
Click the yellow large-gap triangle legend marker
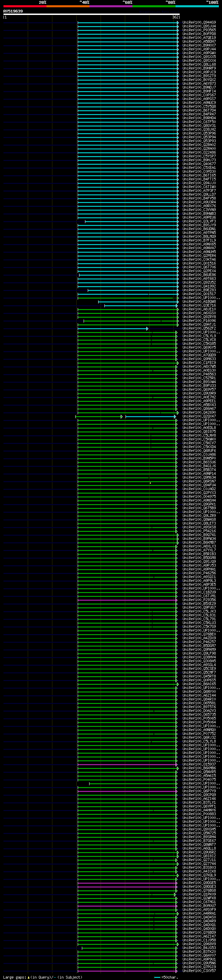click(28, 977)
